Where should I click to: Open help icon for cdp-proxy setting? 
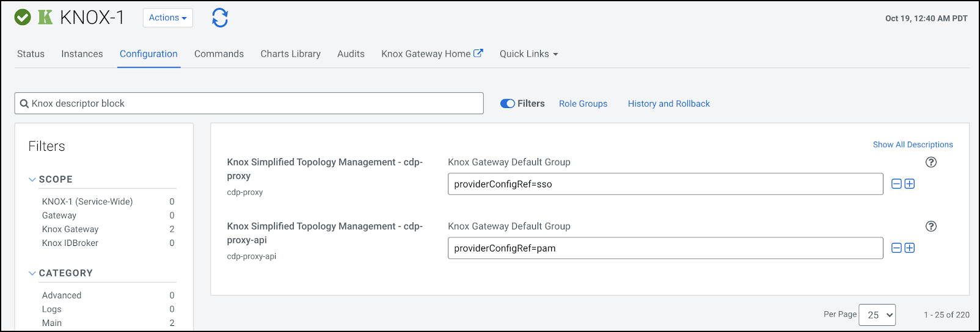pyautogui.click(x=931, y=162)
